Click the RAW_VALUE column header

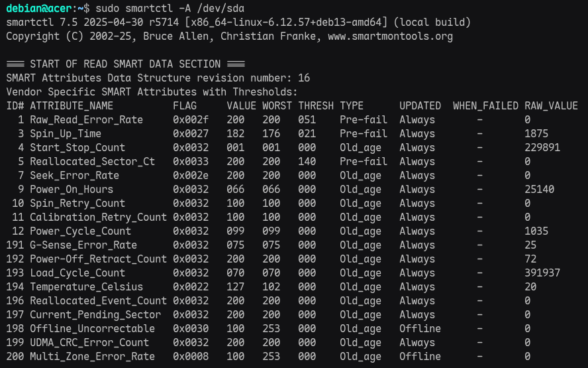551,106
